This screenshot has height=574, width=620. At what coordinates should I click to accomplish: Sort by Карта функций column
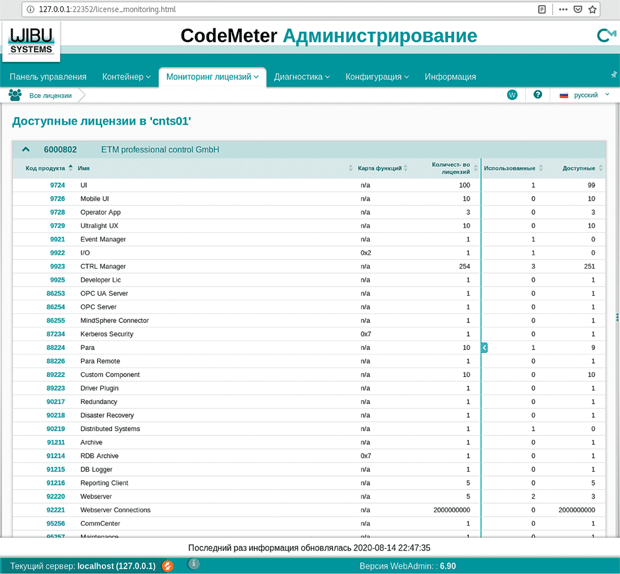point(380,168)
